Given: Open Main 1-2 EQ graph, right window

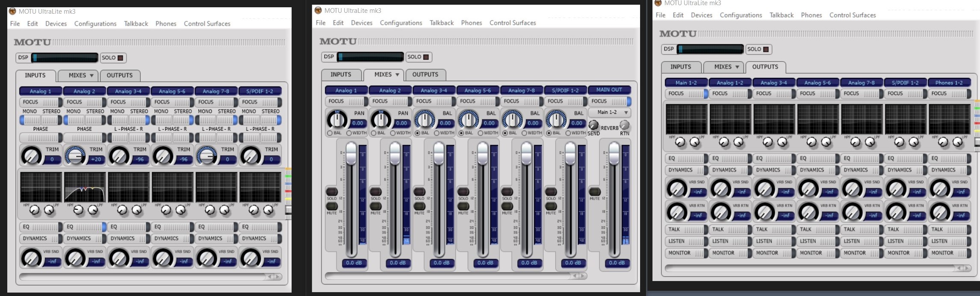Looking at the screenshot, I should point(686,119).
